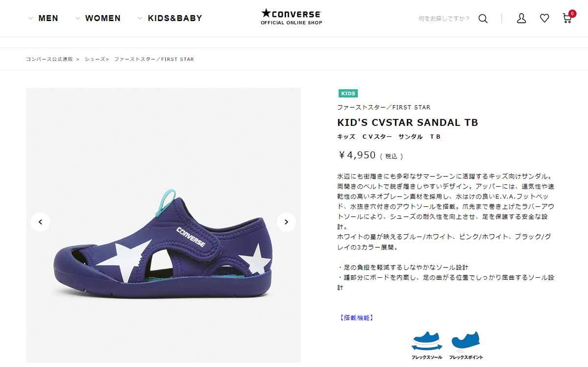This screenshot has width=588, height=367.
Task: Open the shopping cart icon
Action: [567, 19]
